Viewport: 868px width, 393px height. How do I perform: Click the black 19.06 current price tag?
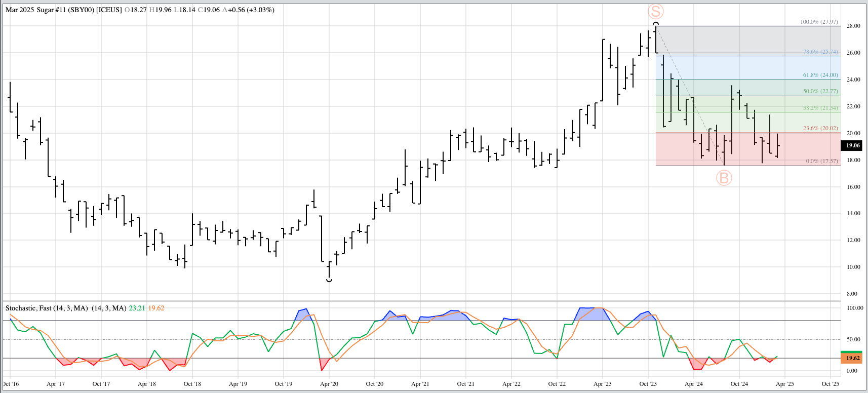tap(853, 145)
